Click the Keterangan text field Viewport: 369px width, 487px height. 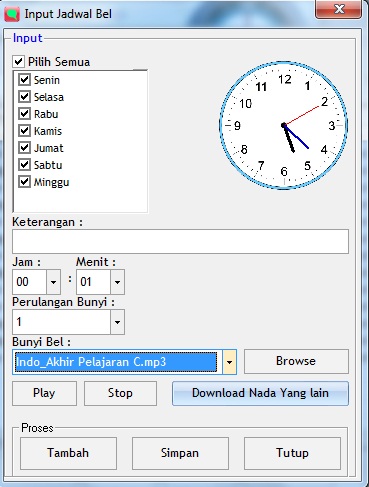tap(180, 241)
